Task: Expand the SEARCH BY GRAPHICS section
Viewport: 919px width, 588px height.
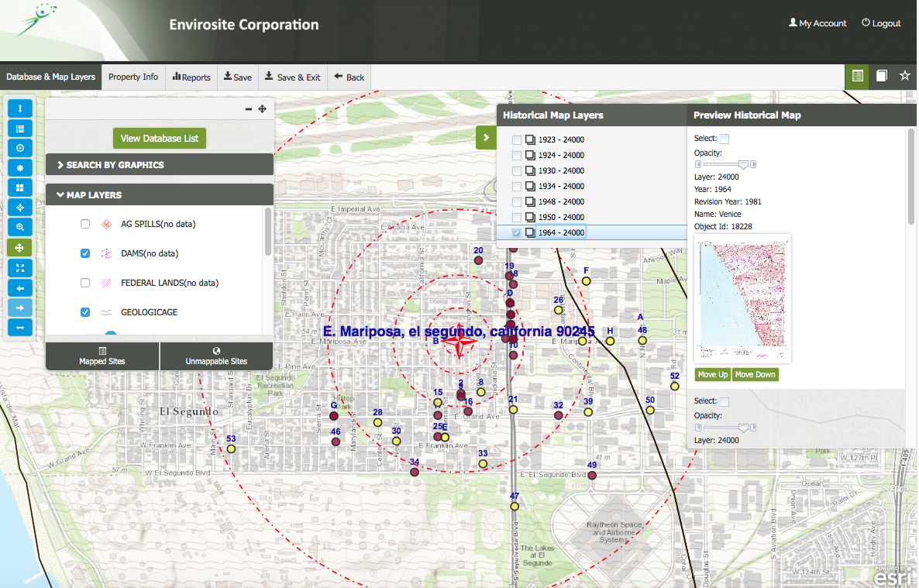Action: click(160, 165)
